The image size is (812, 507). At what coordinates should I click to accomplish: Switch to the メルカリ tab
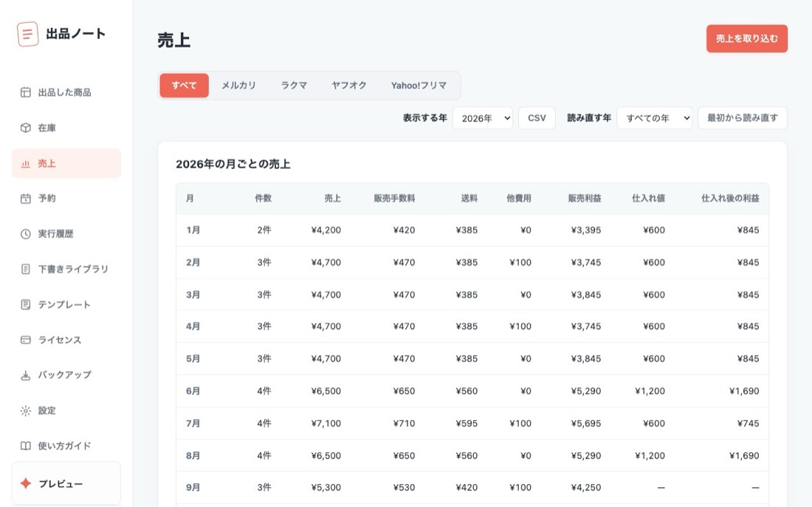pyautogui.click(x=238, y=86)
